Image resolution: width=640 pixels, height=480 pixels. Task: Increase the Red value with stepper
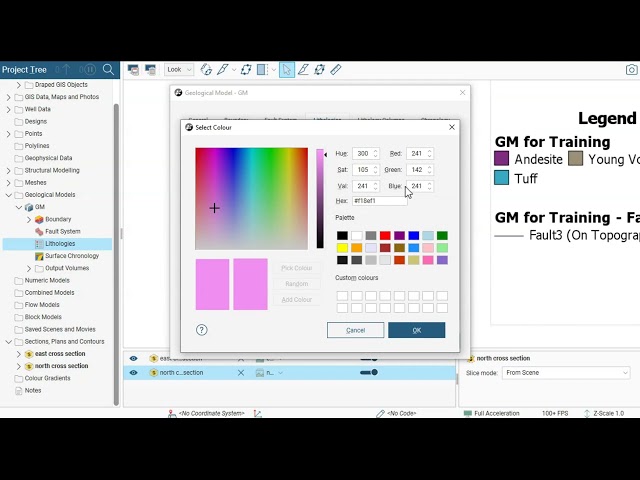click(x=429, y=151)
